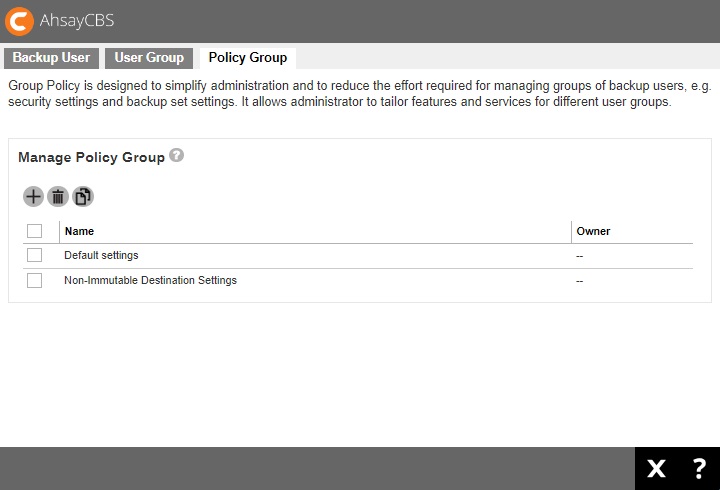Add a new policy group

tap(33, 197)
